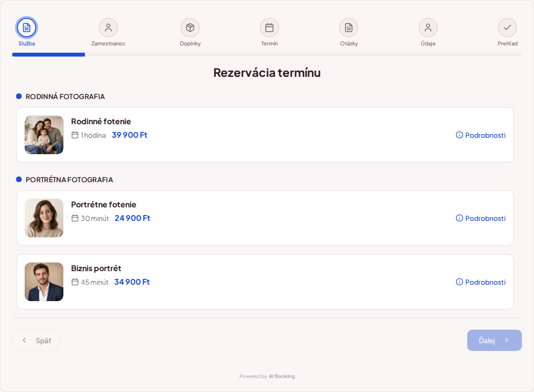Click the Termín step label
Screen dimensions: 534x392
(269, 44)
